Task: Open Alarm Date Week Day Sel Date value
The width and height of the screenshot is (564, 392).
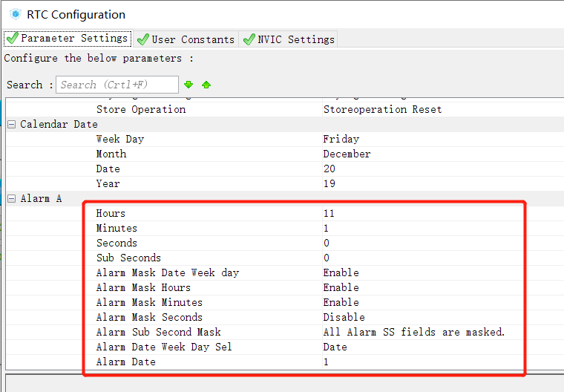Action: coord(335,347)
